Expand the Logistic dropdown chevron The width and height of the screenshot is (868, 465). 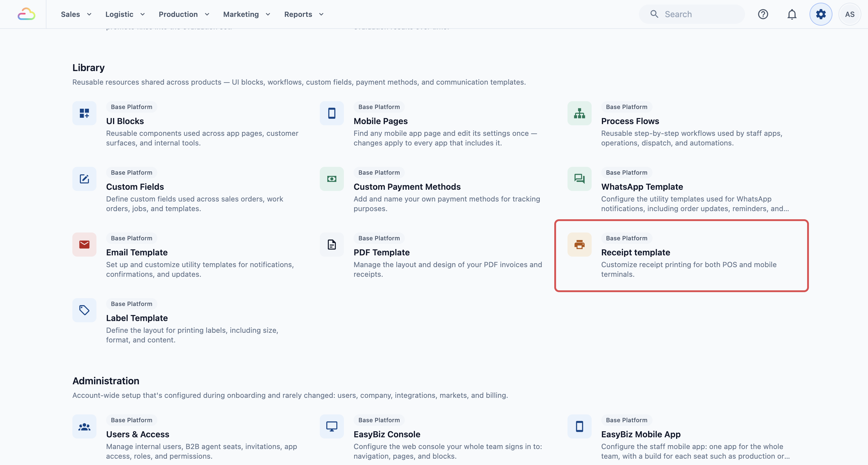pyautogui.click(x=143, y=14)
